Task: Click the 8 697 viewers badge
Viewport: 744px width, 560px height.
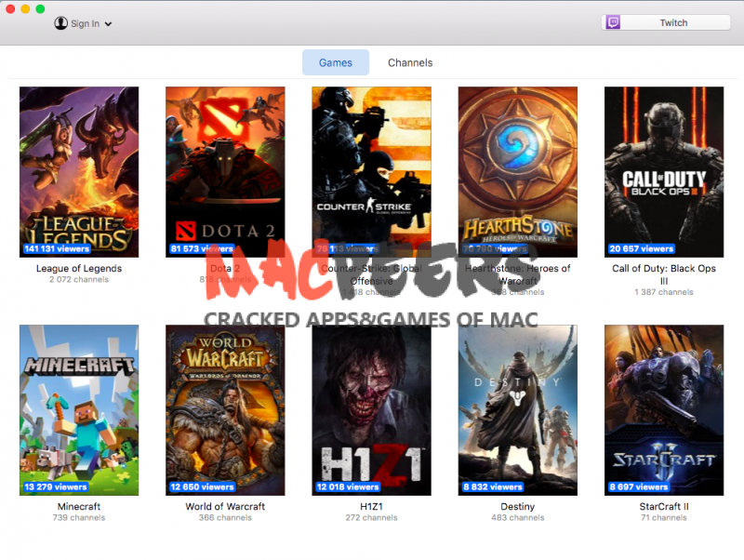Action: [x=639, y=487]
